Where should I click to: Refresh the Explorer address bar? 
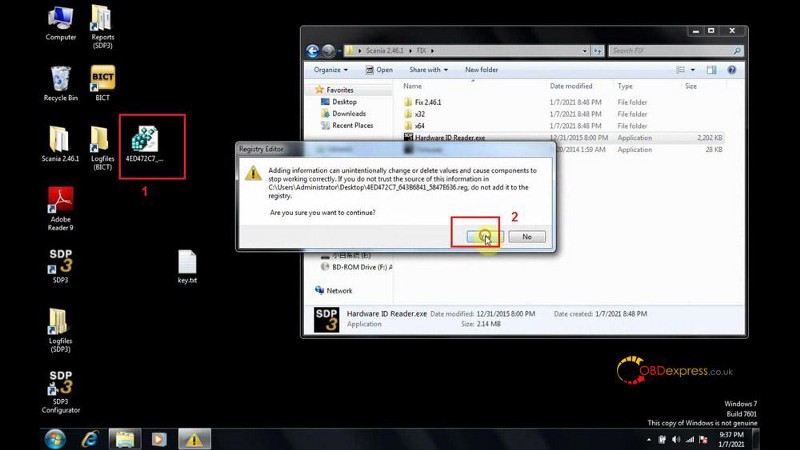[x=597, y=51]
